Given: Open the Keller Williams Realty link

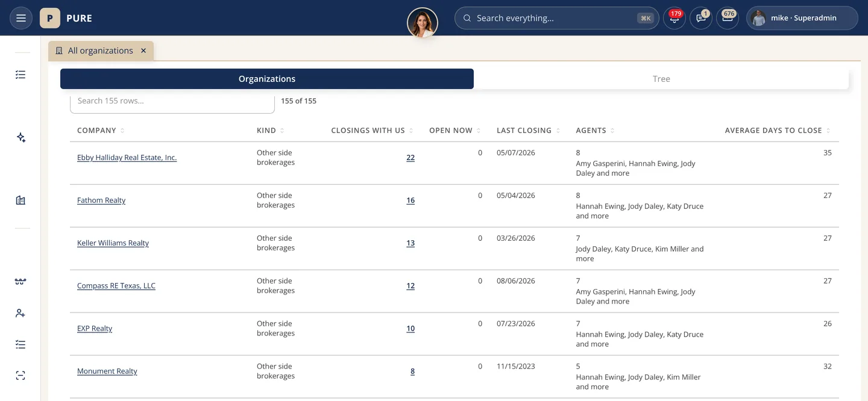Looking at the screenshot, I should 113,243.
